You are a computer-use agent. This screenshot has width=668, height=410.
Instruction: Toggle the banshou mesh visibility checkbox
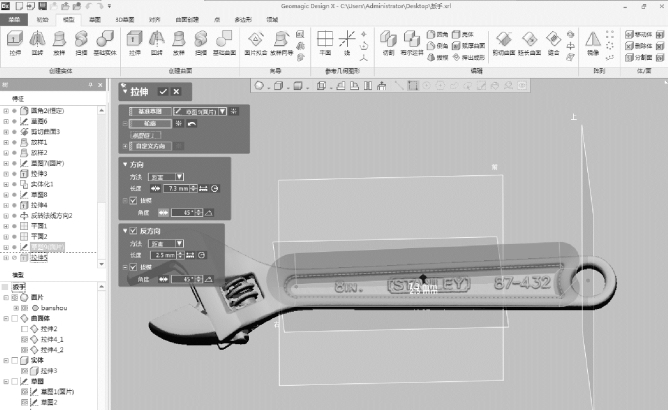pyautogui.click(x=24, y=308)
